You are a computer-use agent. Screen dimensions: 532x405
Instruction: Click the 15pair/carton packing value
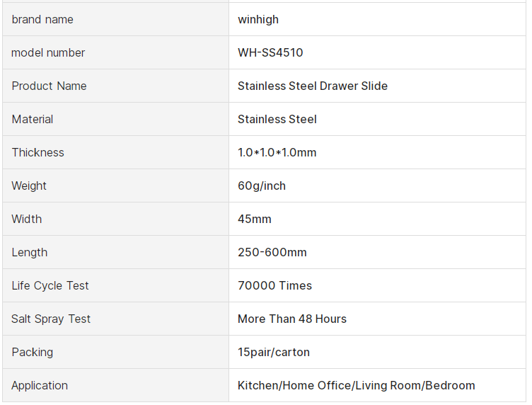274,352
